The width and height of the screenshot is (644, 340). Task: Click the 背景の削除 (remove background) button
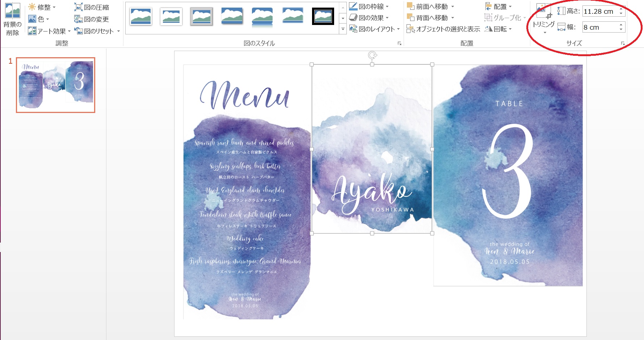pyautogui.click(x=12, y=19)
